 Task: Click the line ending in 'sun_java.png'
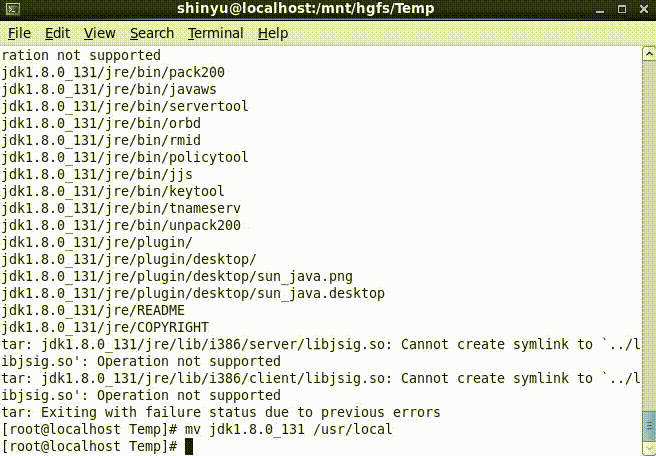click(177, 277)
